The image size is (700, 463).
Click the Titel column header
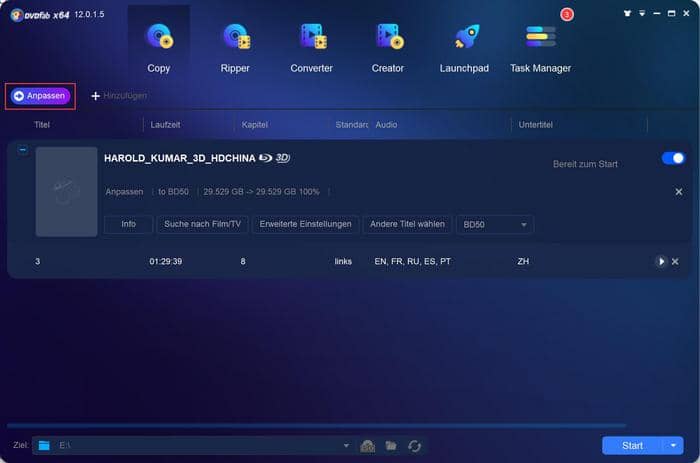(x=42, y=125)
